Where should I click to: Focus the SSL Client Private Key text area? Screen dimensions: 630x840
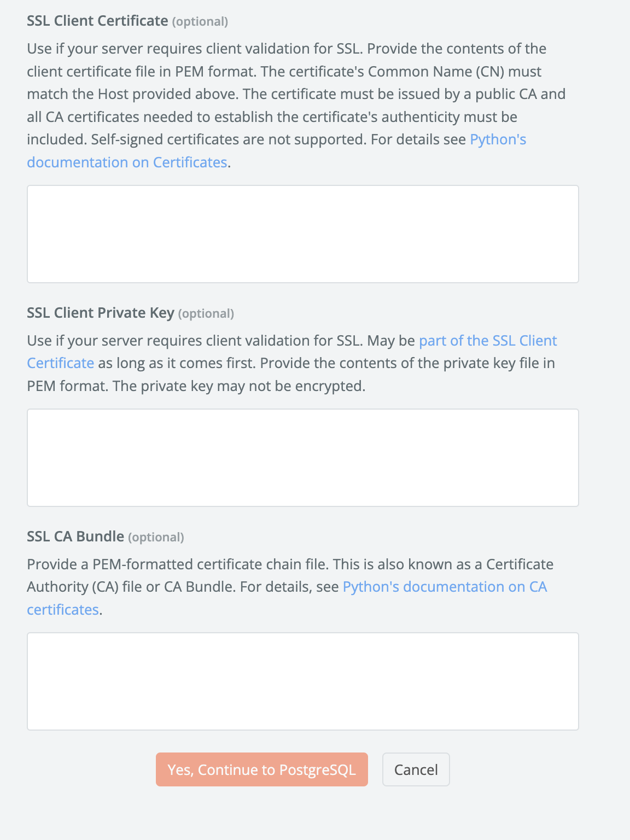tap(302, 458)
